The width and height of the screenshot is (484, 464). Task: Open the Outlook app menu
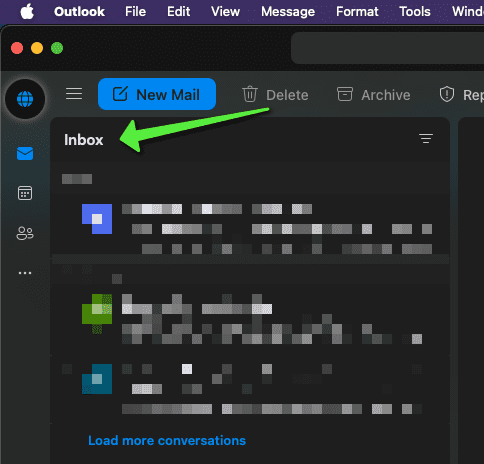coord(79,12)
